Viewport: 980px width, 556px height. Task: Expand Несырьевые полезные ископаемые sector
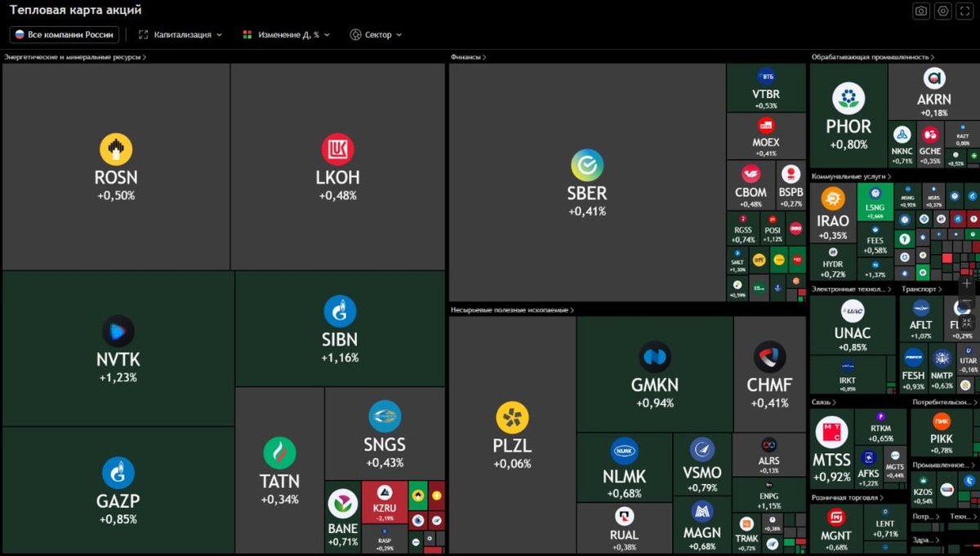click(x=513, y=310)
